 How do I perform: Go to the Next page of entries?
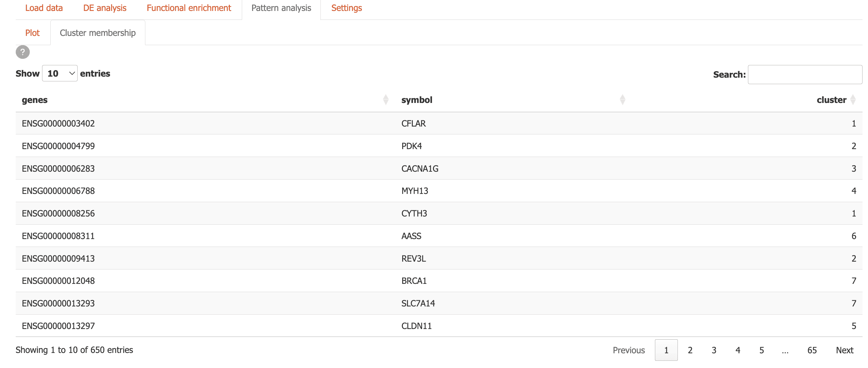[x=844, y=350]
